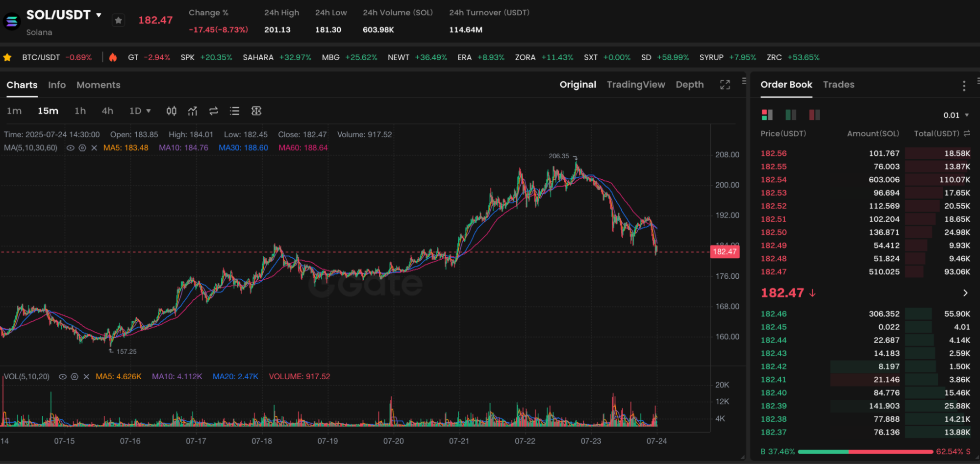Expand the 182.47 last price chevron
The height and width of the screenshot is (464, 980).
(965, 293)
